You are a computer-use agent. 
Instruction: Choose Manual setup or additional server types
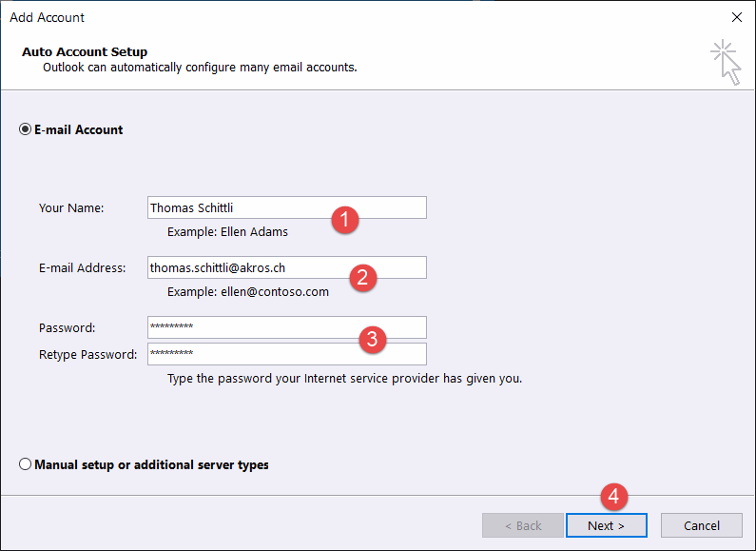coord(26,465)
